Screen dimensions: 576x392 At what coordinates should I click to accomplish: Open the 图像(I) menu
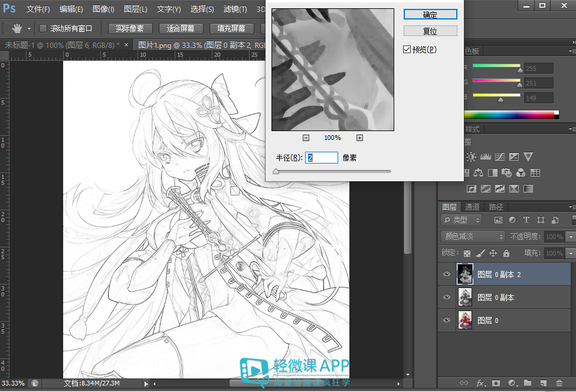[103, 9]
